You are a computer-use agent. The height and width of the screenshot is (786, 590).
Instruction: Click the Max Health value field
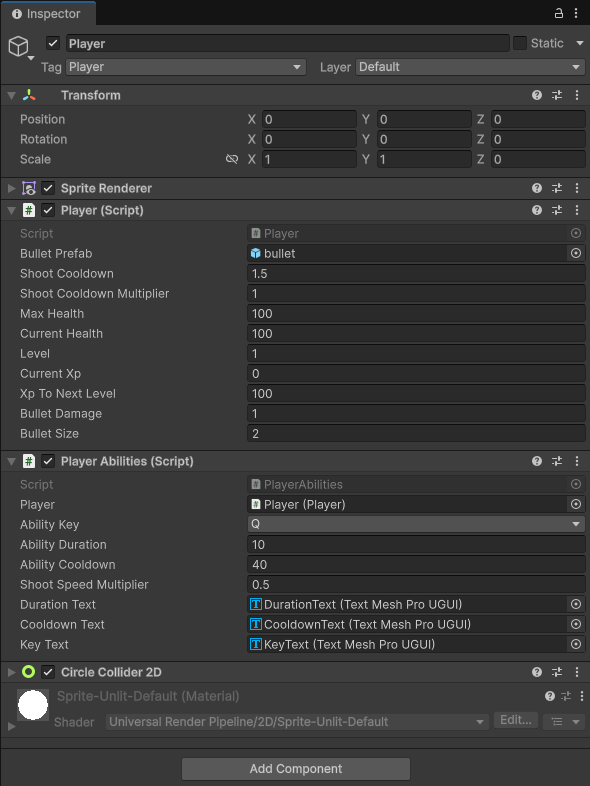pyautogui.click(x=416, y=314)
